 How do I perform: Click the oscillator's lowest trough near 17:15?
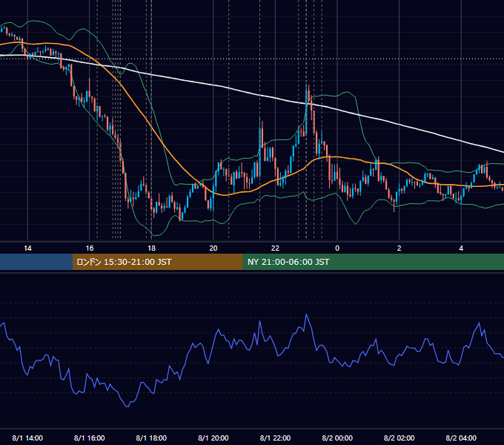[x=127, y=406]
